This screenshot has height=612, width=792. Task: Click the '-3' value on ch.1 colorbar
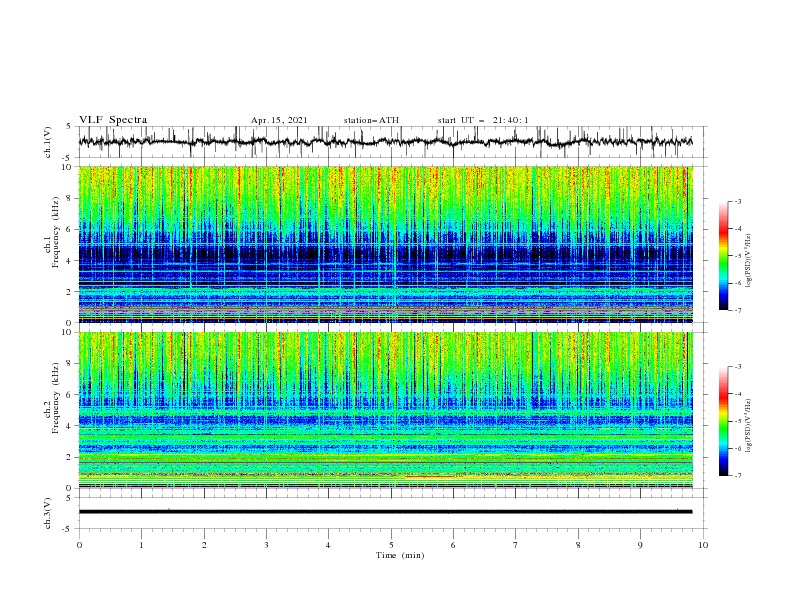tap(738, 201)
